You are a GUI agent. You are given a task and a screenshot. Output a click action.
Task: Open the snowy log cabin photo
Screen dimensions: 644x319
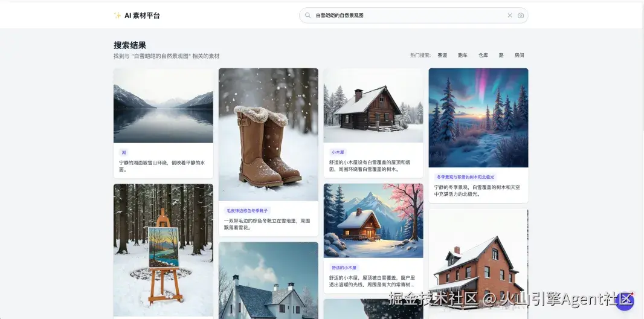coord(373,106)
